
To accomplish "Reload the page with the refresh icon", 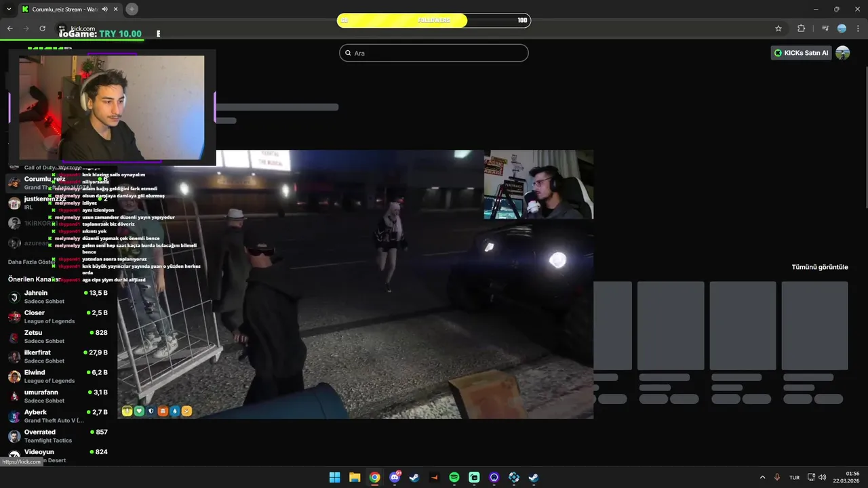I will [42, 28].
